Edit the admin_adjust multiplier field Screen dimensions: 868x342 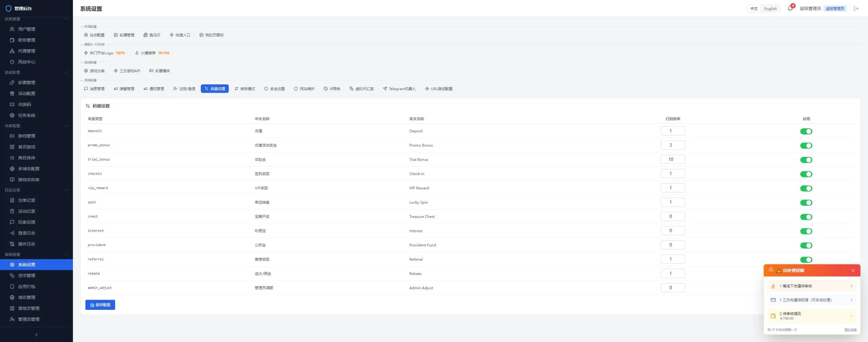click(673, 287)
